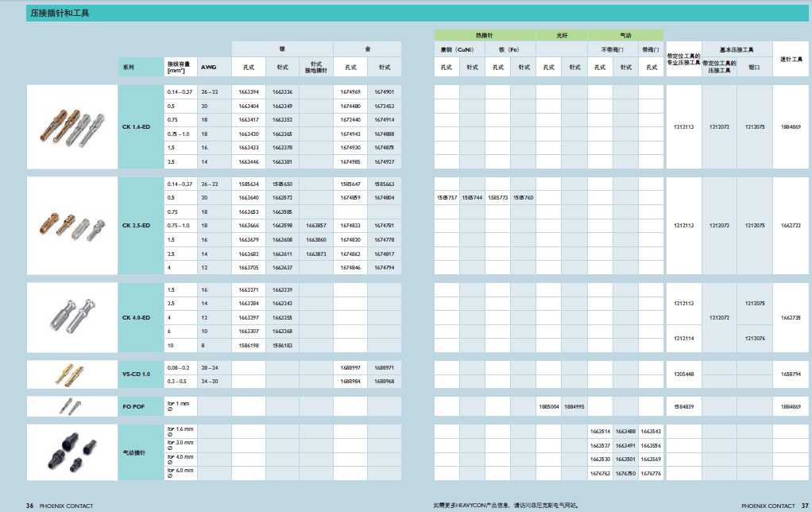This screenshot has width=812, height=512.
Task: Select pneumatic part number 1676776
Action: pos(651,473)
